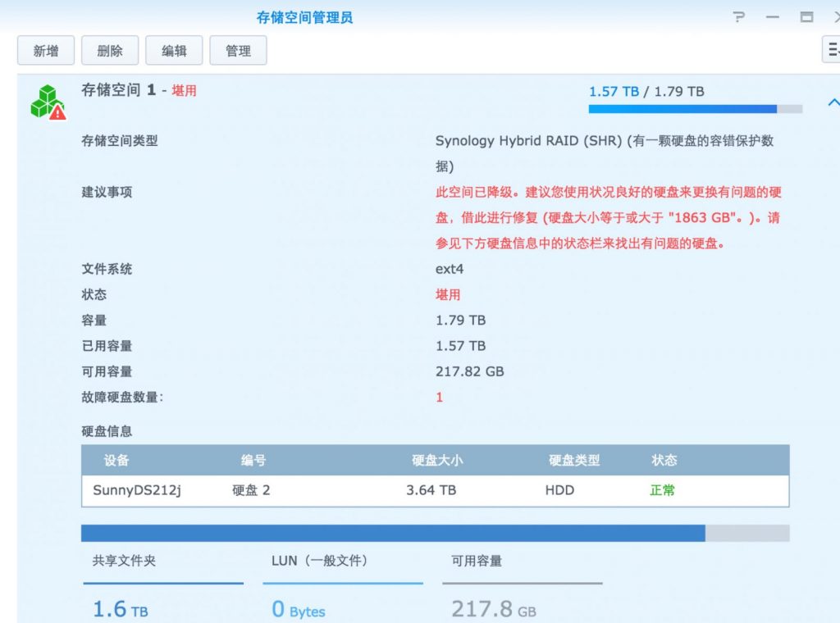The width and height of the screenshot is (840, 623).
Task: Sort by the 状态 column header
Action: [664, 461]
